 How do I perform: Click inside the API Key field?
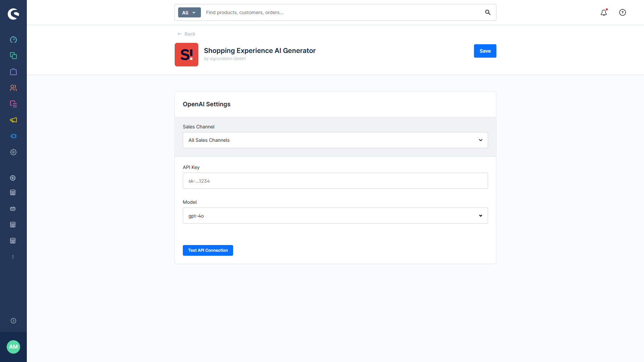pyautogui.click(x=335, y=181)
